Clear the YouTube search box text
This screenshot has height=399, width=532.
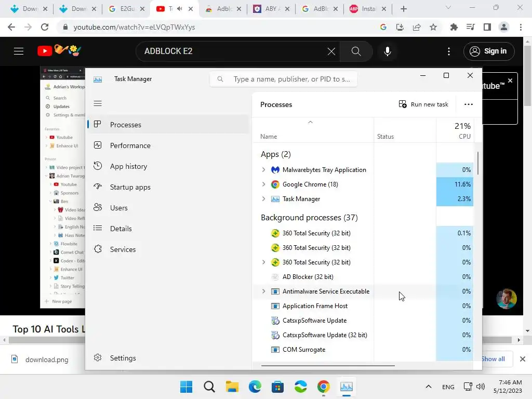(x=331, y=51)
